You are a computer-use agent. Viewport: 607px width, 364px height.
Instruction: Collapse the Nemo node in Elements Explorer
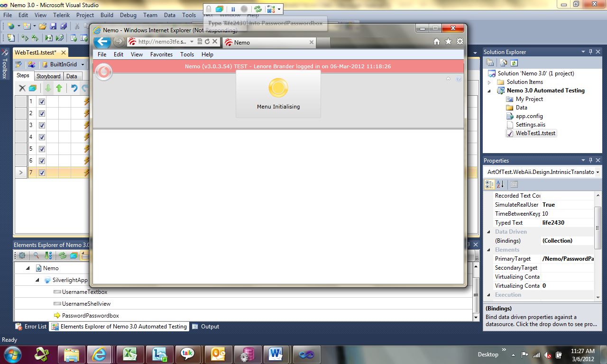[x=28, y=268]
